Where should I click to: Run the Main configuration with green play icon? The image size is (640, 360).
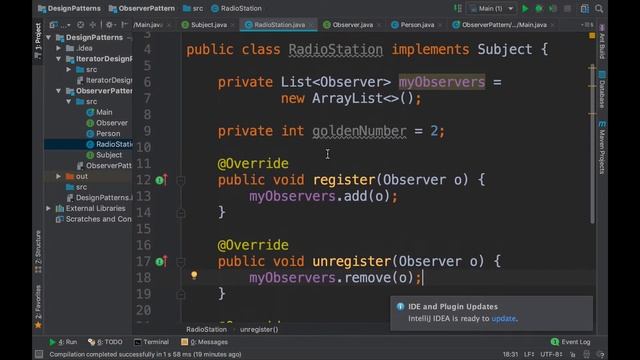[x=525, y=9]
